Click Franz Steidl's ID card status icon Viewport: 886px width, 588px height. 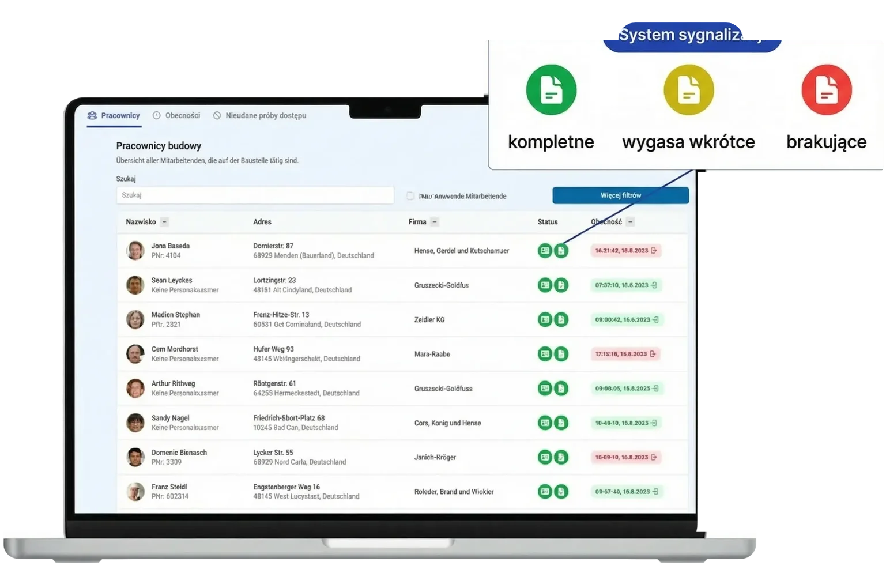(545, 492)
